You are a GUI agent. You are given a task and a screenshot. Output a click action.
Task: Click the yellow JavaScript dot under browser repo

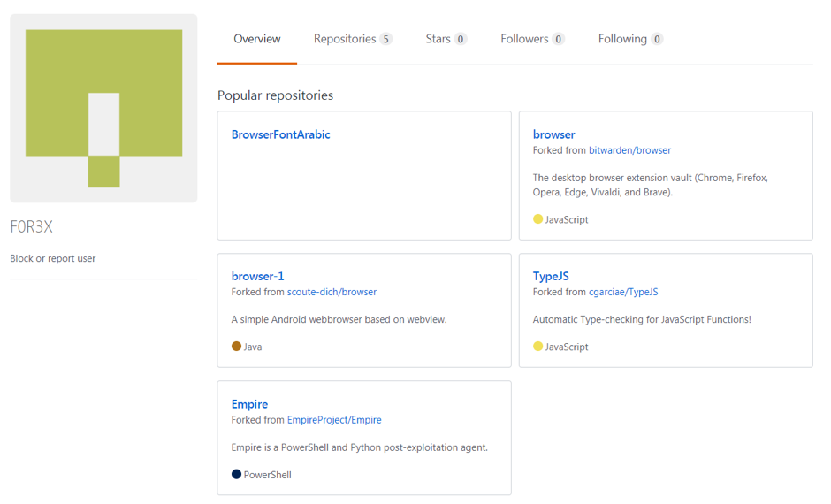[537, 219]
